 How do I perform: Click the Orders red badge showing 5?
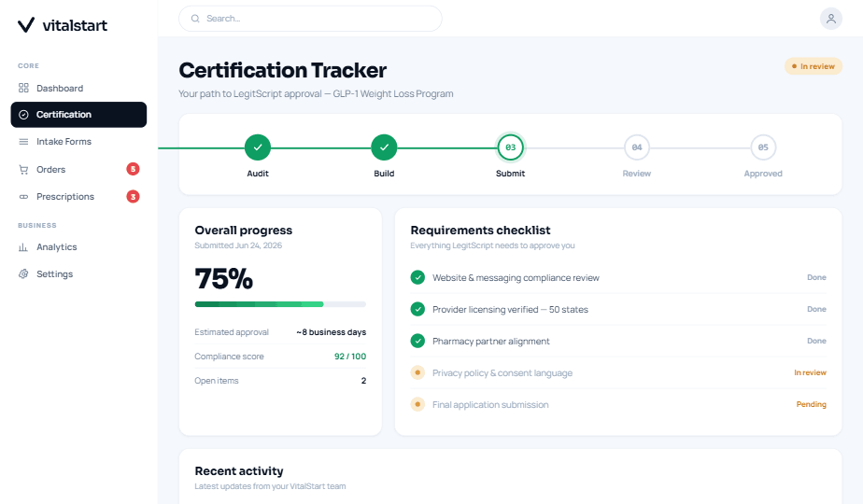click(133, 169)
